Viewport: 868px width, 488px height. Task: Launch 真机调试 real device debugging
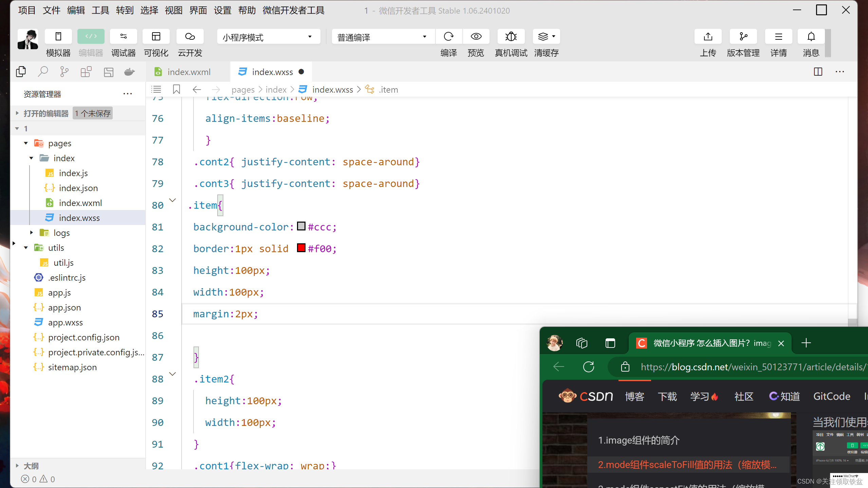point(511,36)
